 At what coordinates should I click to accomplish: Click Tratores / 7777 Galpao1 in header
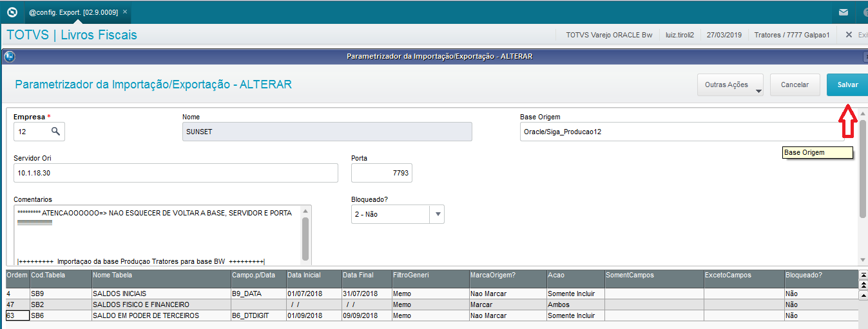coord(792,35)
